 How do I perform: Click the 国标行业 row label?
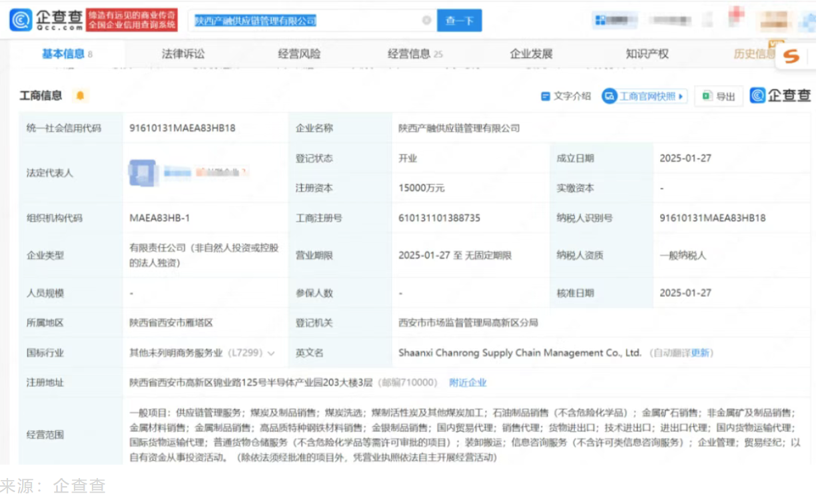pyautogui.click(x=45, y=353)
